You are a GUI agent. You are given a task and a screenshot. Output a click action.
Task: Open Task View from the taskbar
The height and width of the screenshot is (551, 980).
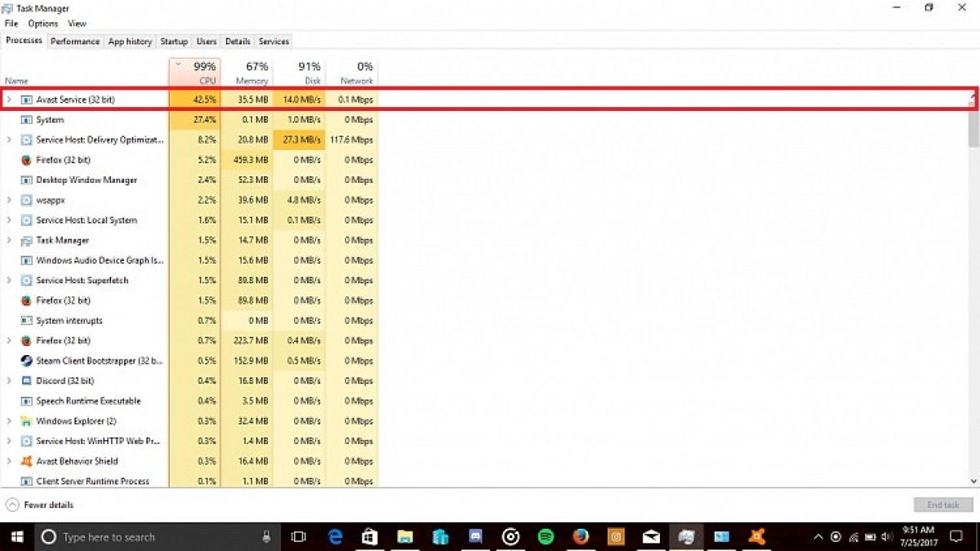[x=299, y=537]
